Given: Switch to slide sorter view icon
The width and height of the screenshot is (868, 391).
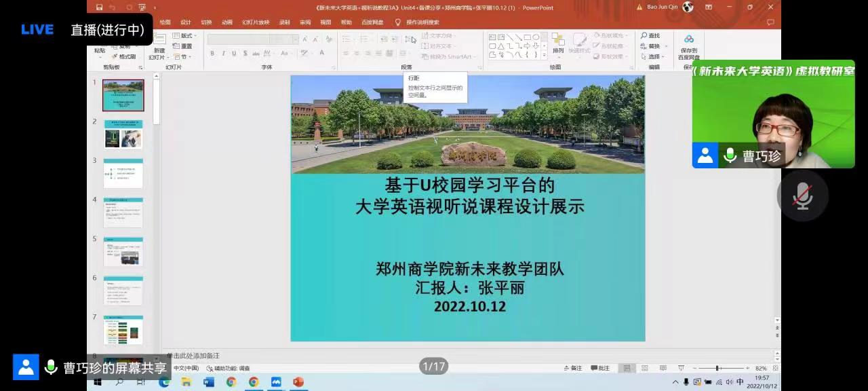Looking at the screenshot, I should (644, 368).
